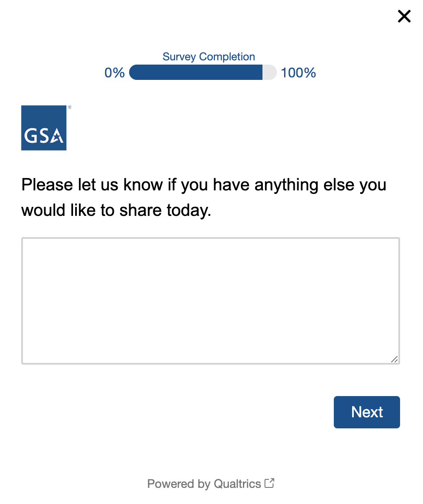Click the GSA logo image
423x504 pixels.
(x=44, y=128)
